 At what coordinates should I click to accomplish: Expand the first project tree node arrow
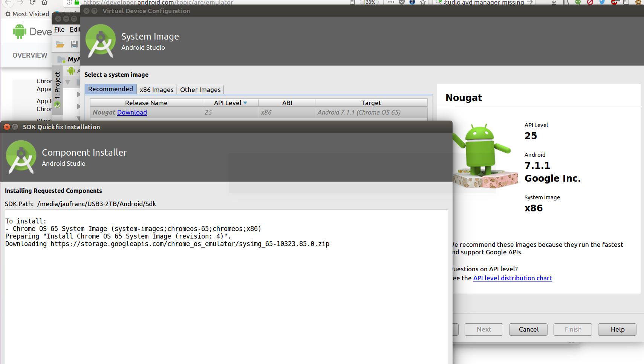(78, 94)
